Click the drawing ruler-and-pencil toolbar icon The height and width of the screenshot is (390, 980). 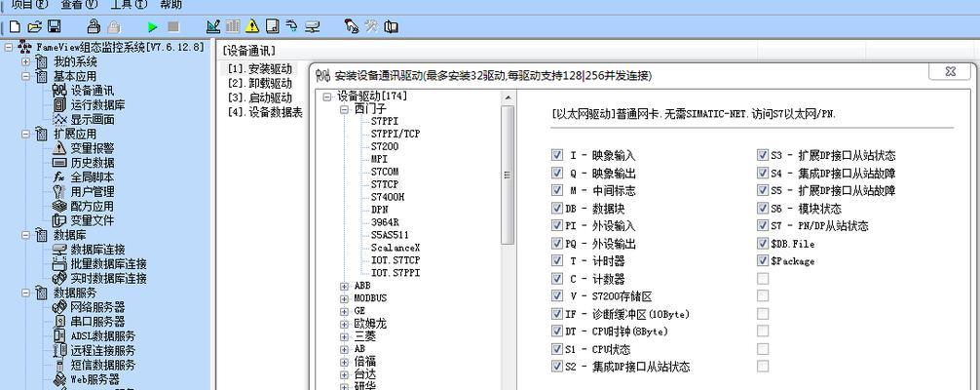tap(213, 26)
